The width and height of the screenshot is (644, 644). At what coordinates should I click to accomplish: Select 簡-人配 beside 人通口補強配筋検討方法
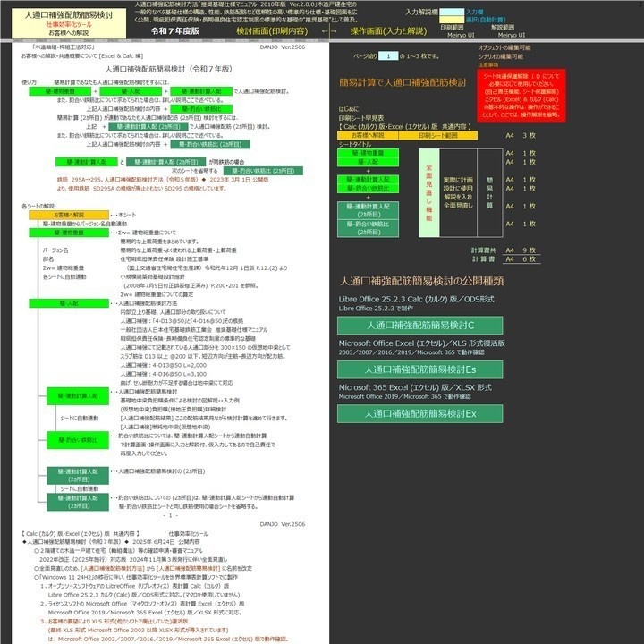coord(69,303)
